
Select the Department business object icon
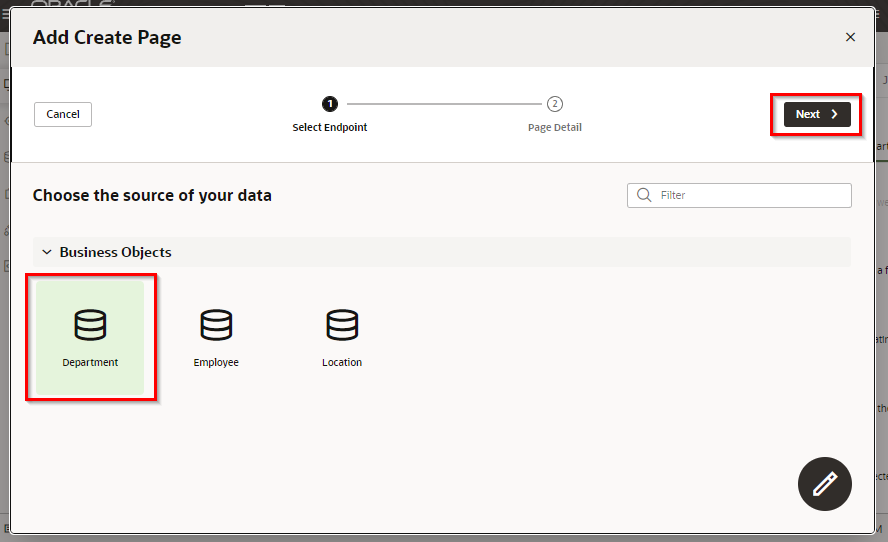pyautogui.click(x=90, y=325)
